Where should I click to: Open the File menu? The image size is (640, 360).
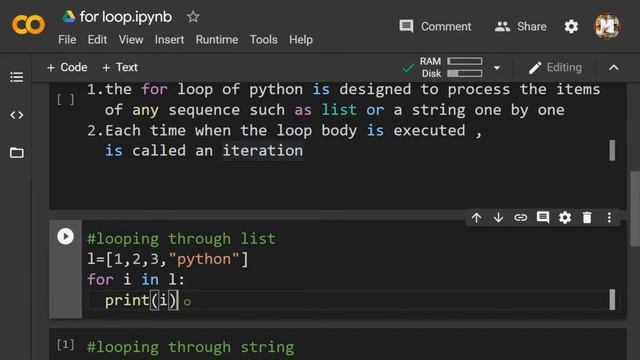pyautogui.click(x=67, y=40)
